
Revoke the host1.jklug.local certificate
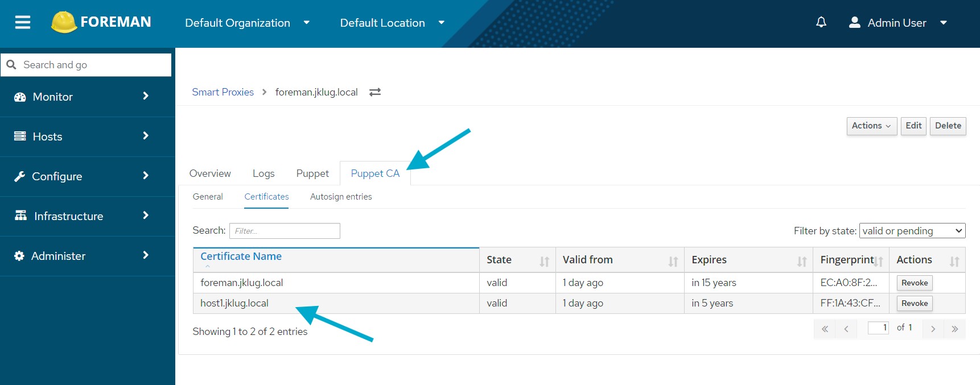[x=914, y=303]
